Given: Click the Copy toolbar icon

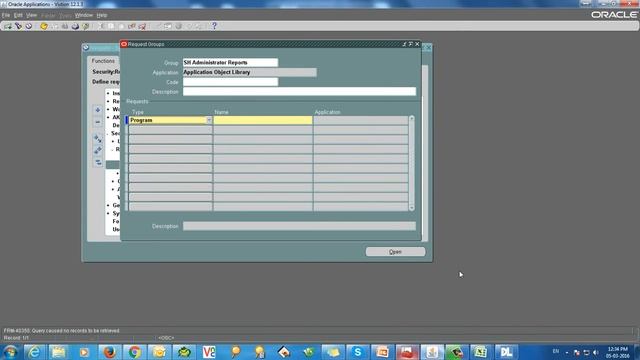Looking at the screenshot, I should [x=111, y=26].
